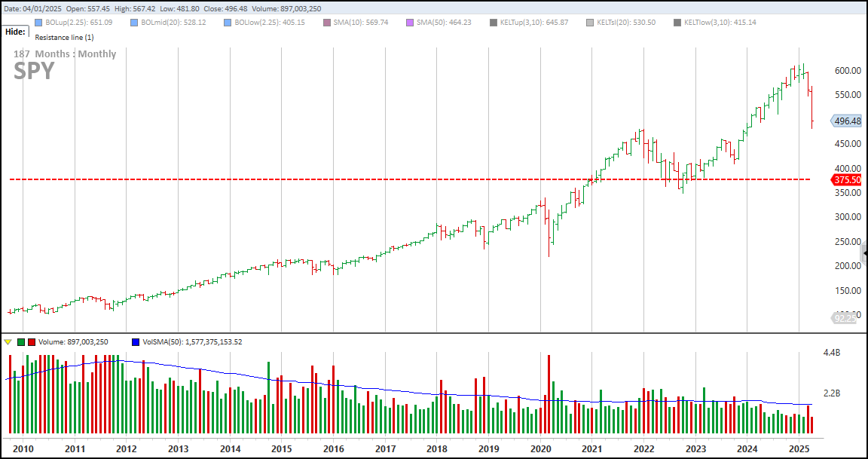This screenshot has height=459, width=868.
Task: Click the blue VolSMA(50) color swatch
Action: coord(136,341)
